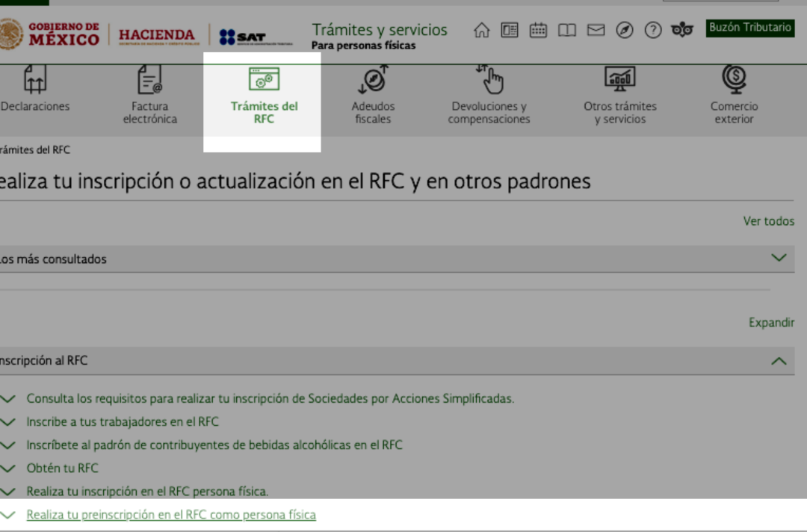The width and height of the screenshot is (807, 532).
Task: Go to Devoluciones y compensaciones
Action: pos(489,97)
